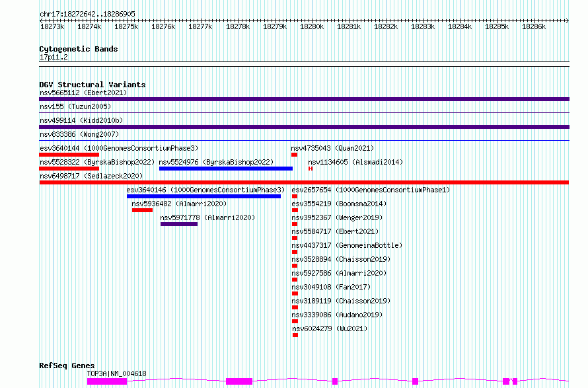Select the red esv3640144 variant bar

point(69,155)
